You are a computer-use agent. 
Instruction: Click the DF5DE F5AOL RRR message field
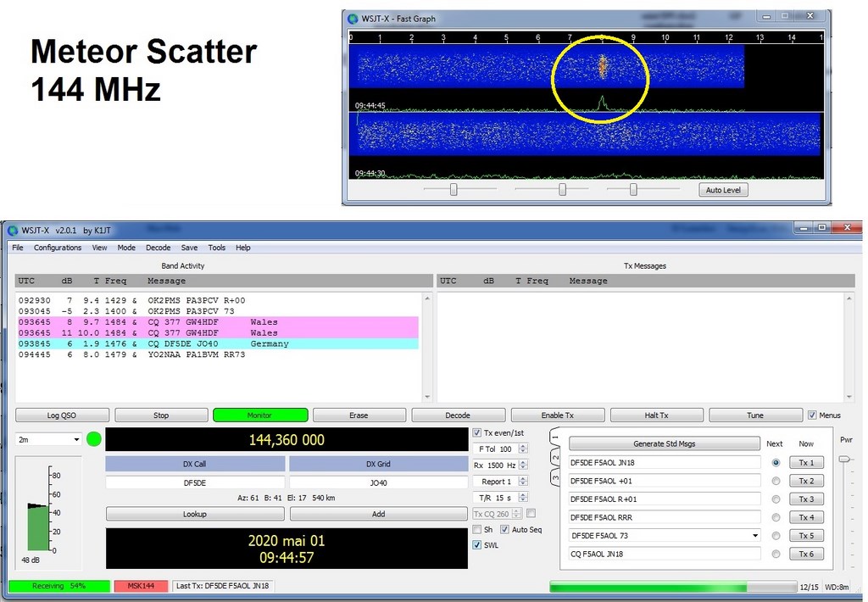[x=665, y=517]
